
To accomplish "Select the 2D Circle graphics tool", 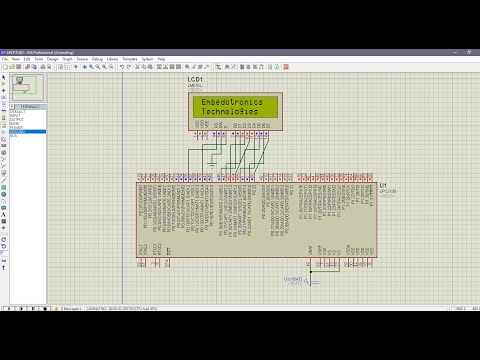I will [x=4, y=194].
